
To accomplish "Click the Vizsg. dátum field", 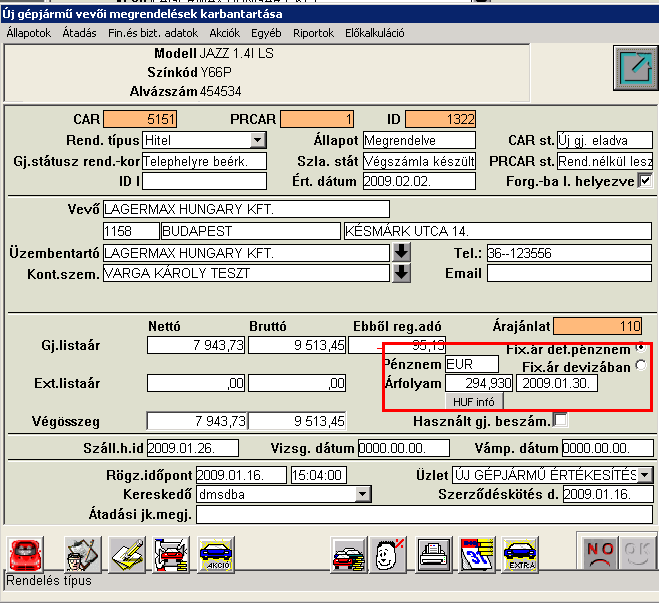I will click(404, 448).
